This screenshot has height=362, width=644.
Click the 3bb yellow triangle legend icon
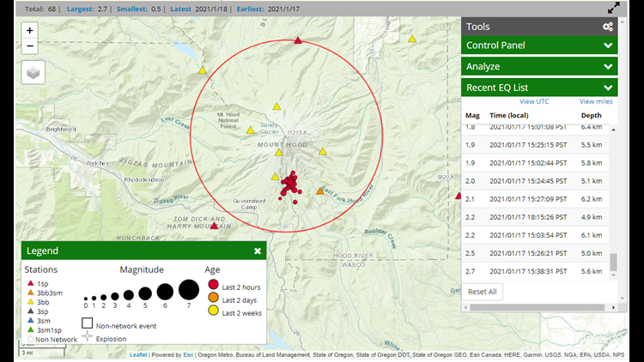30,302
